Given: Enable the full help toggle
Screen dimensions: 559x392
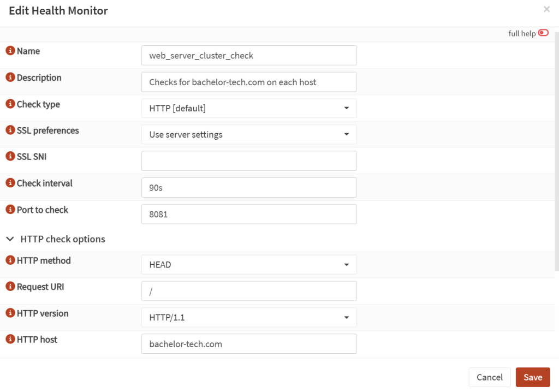Looking at the screenshot, I should tap(543, 33).
